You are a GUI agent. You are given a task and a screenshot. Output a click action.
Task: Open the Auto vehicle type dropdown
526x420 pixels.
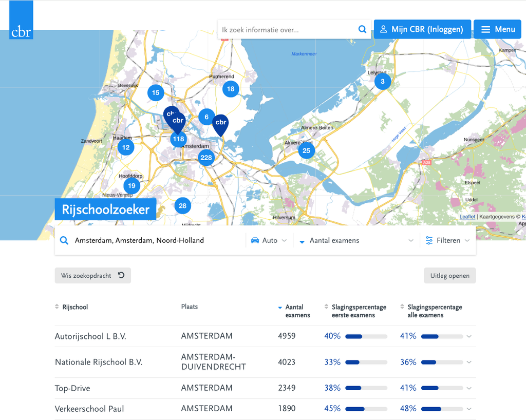click(x=269, y=240)
